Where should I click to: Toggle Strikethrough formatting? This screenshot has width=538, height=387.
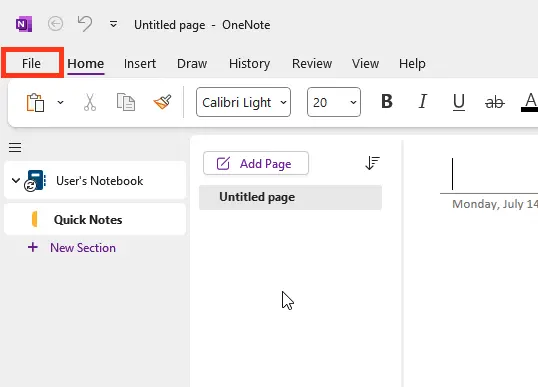[x=494, y=102]
